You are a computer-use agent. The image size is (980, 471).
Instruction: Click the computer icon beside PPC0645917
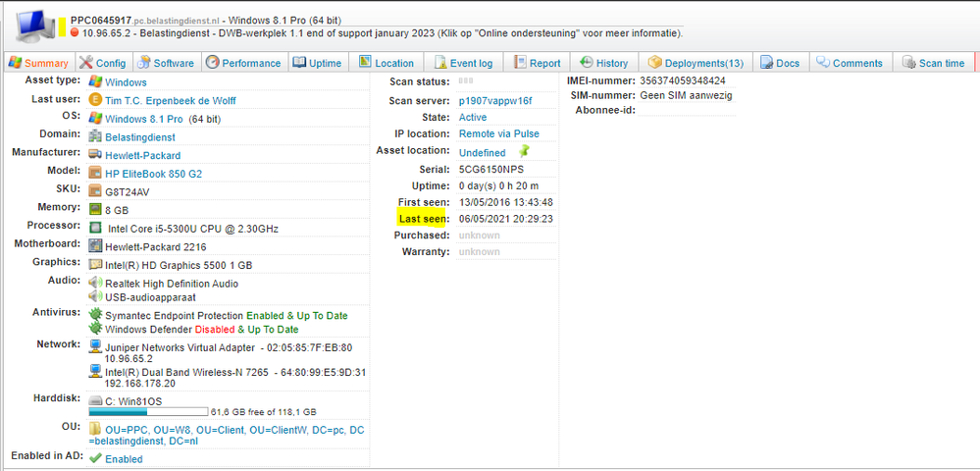(32, 22)
